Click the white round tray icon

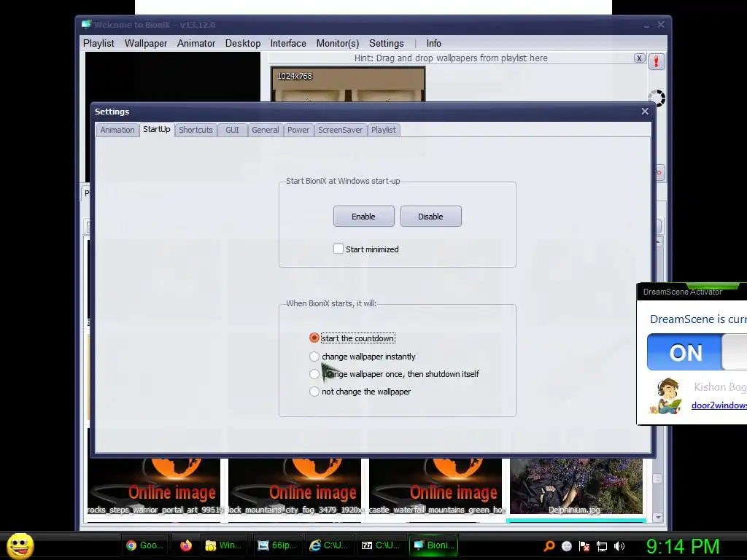point(566,545)
